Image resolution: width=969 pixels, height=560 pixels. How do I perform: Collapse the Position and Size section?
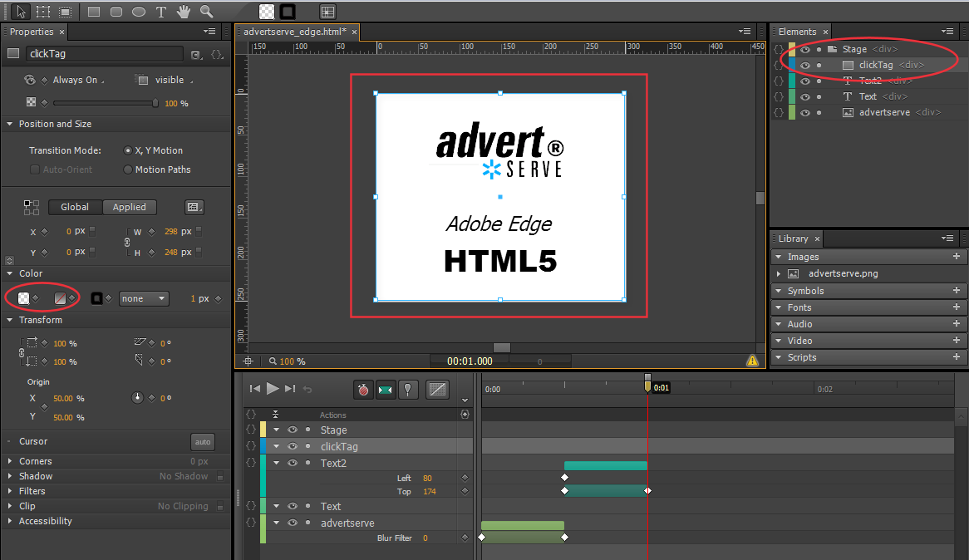[x=10, y=124]
